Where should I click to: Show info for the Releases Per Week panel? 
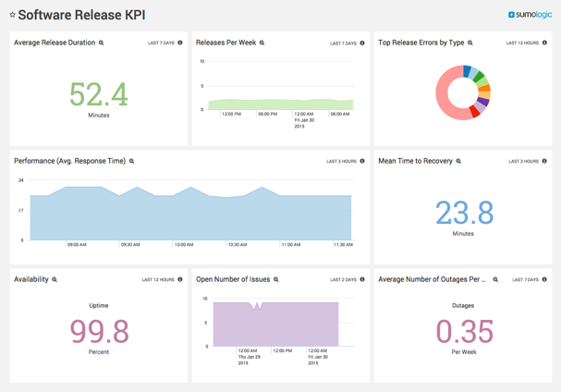point(362,43)
